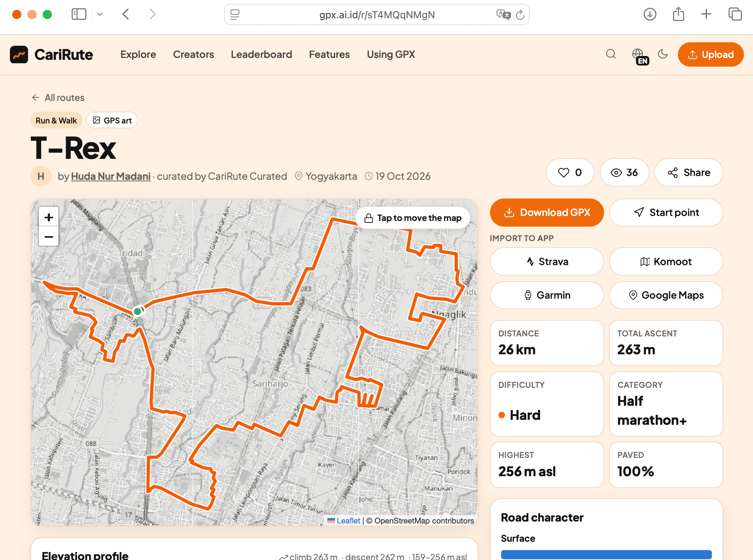This screenshot has width=753, height=560.
Task: Click the Start point button
Action: pyautogui.click(x=666, y=213)
